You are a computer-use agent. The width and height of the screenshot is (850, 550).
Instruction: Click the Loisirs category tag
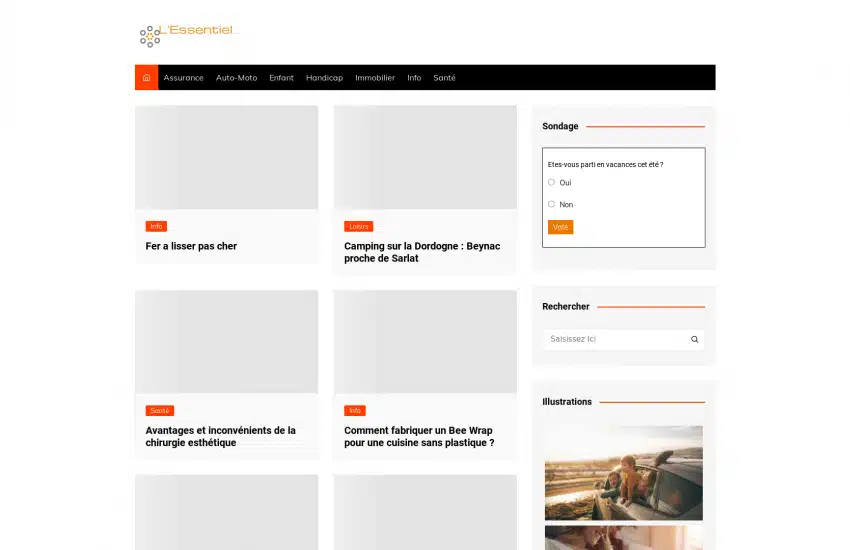pyautogui.click(x=358, y=227)
